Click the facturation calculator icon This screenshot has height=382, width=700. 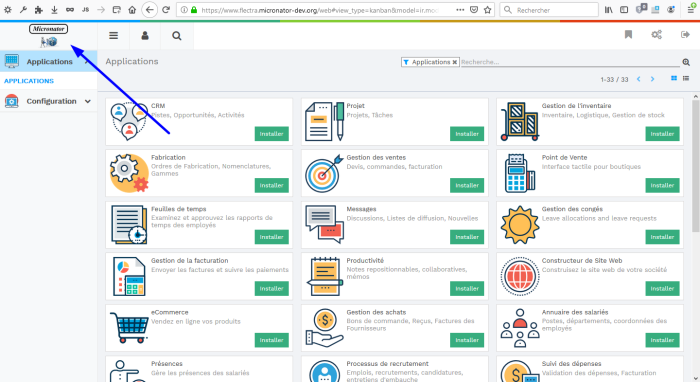coord(129,276)
